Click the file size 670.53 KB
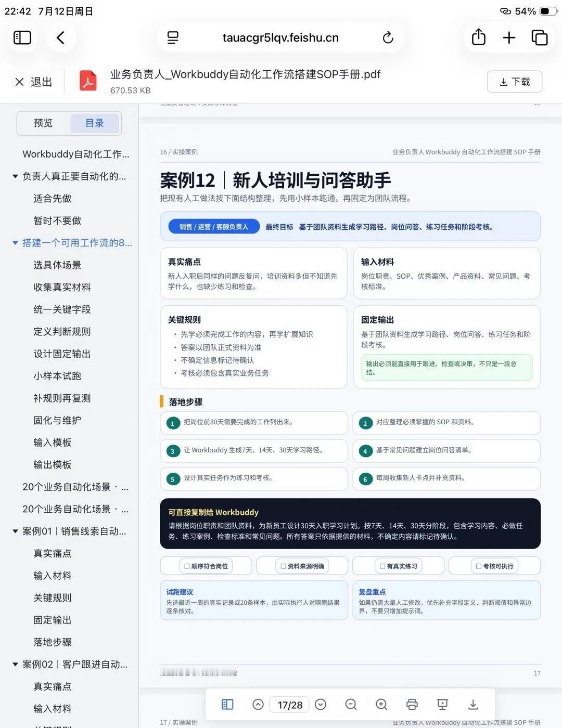The height and width of the screenshot is (728, 562). point(131,90)
